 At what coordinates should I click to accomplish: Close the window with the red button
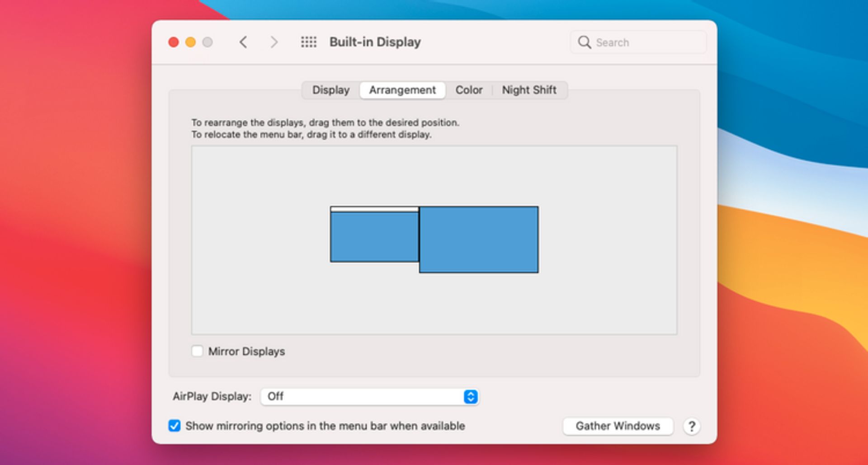(173, 42)
